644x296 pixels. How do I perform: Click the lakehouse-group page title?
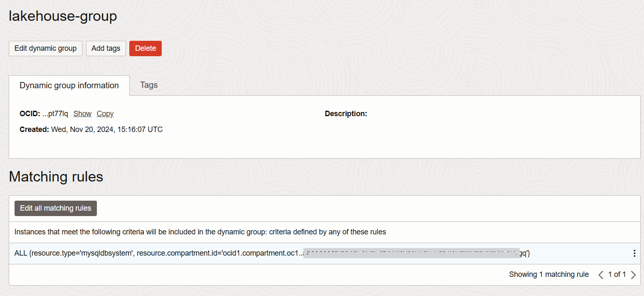pos(62,16)
